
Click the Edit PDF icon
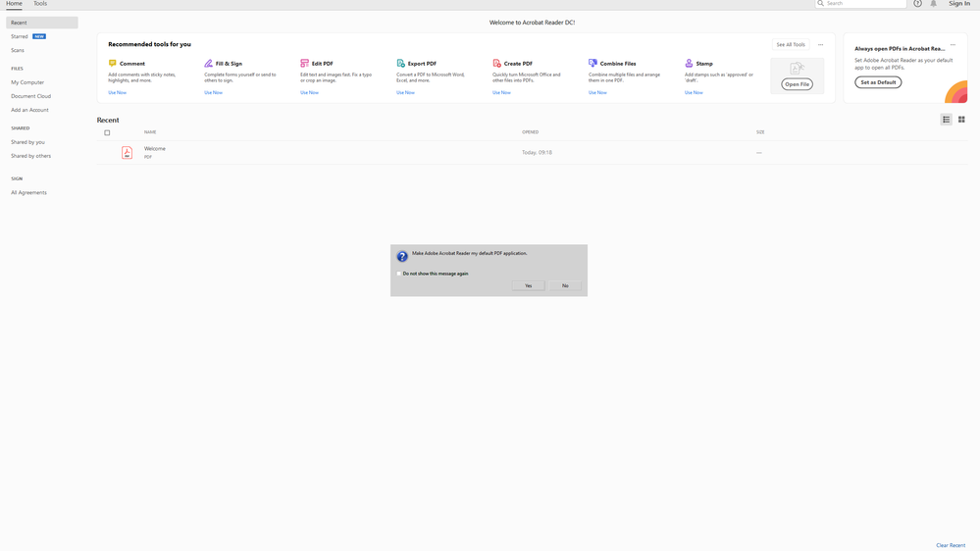[x=304, y=63]
